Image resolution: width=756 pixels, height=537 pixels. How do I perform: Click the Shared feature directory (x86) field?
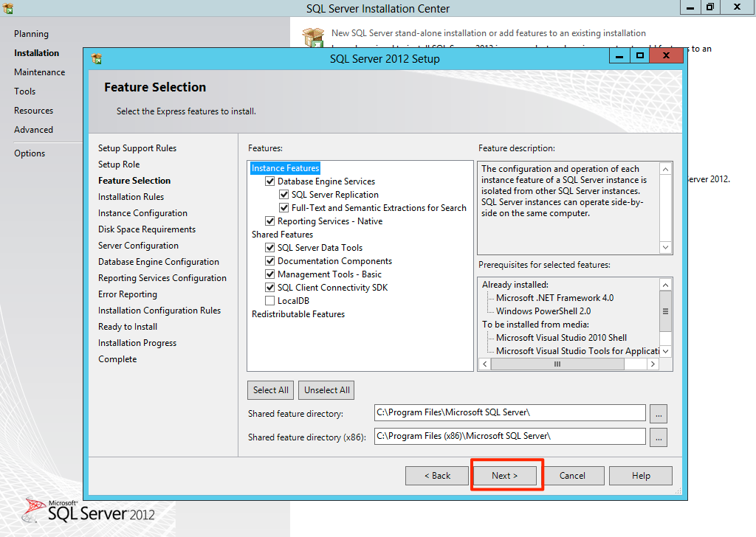[509, 437]
